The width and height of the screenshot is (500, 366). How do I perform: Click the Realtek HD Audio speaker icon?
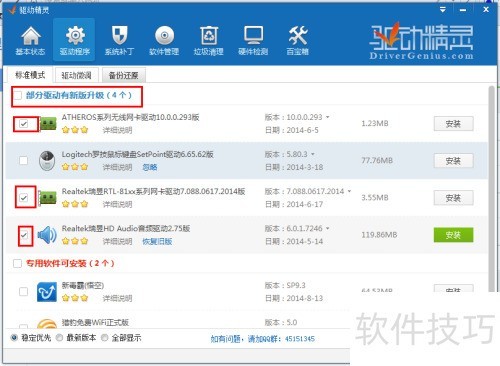[x=47, y=235]
